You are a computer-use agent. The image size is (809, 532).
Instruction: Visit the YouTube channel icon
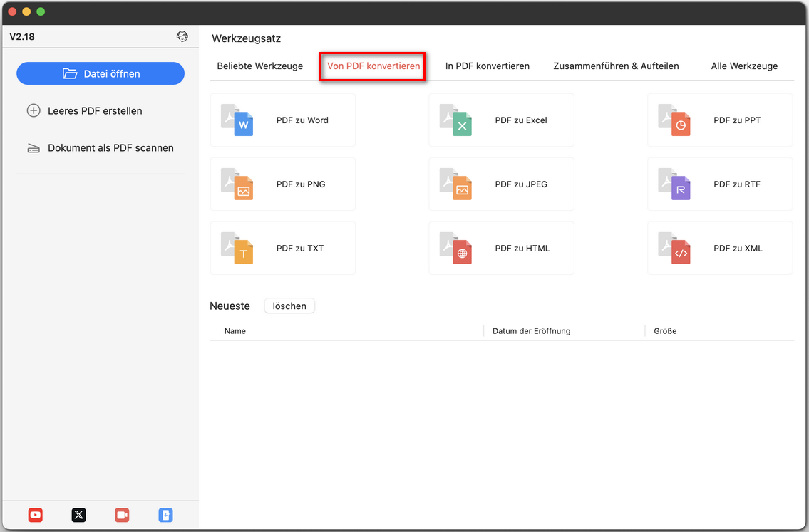click(35, 515)
